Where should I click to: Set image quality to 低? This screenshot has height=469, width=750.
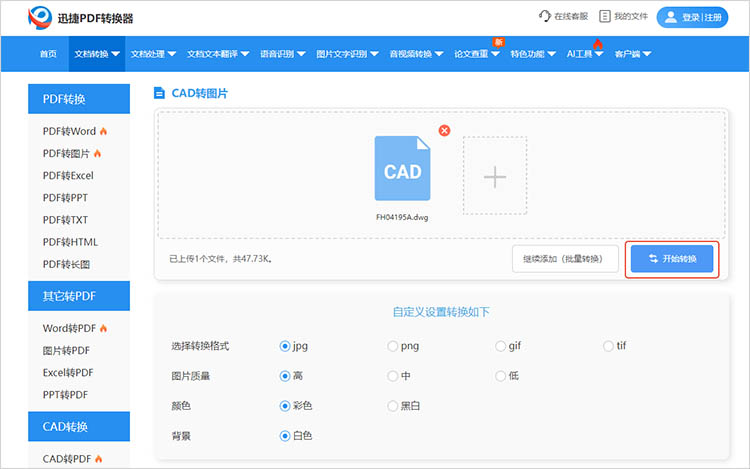500,376
